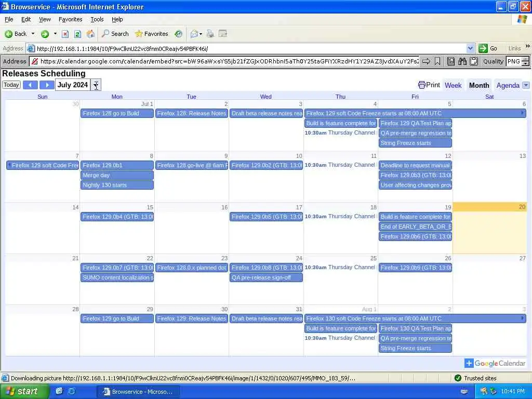
Task: Open the Firefox 130 soft Code Freeze event
Action: 415,318
